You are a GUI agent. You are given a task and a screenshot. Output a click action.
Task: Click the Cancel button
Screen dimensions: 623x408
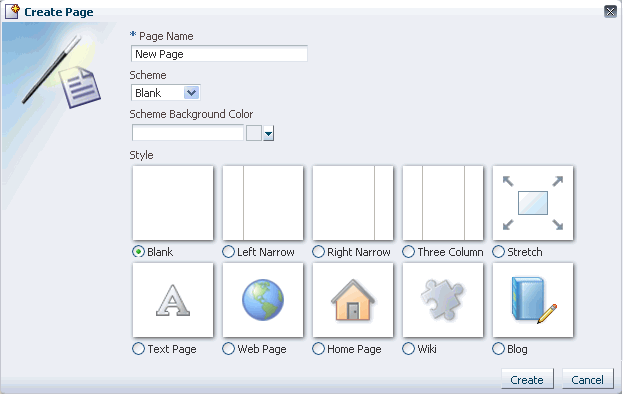tap(588, 380)
